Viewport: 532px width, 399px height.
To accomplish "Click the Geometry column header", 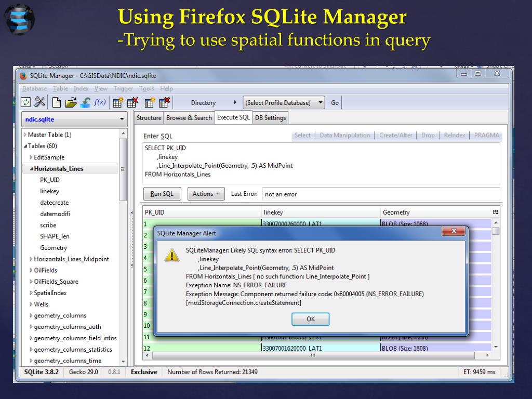I will pyautogui.click(x=436, y=212).
